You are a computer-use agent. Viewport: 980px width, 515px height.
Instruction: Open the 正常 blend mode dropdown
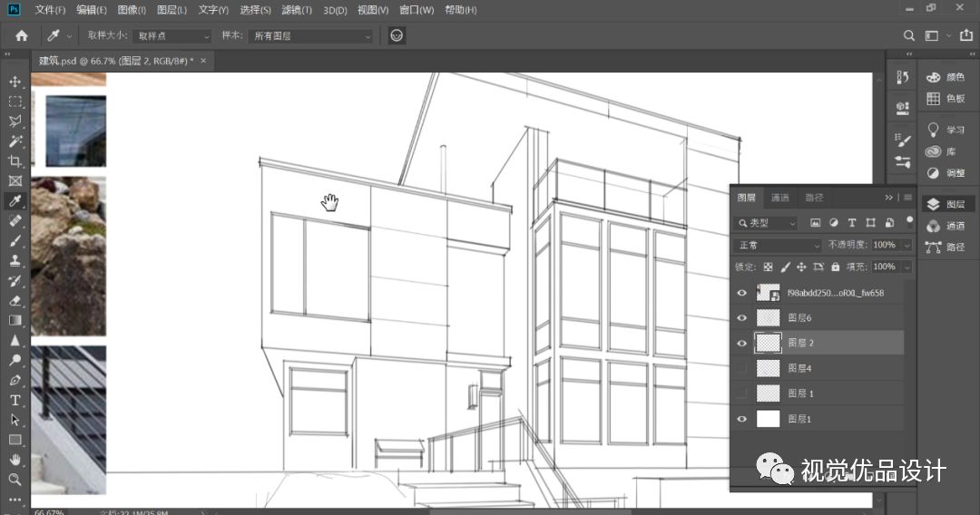point(779,246)
